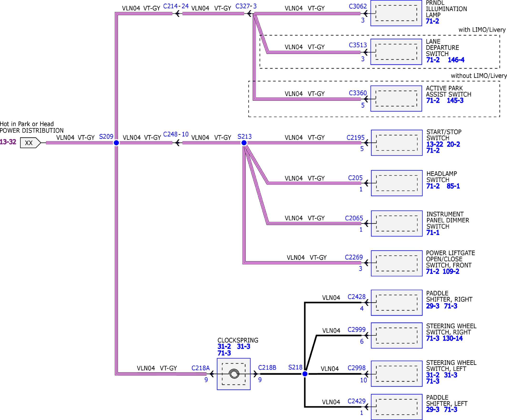Open page link 146-4 under Lane Departure Switch
Viewport: 507px width, 420px height.
pos(456,60)
